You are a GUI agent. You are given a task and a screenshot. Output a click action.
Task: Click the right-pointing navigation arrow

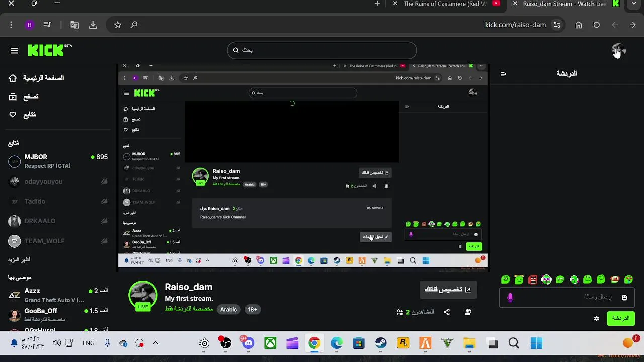[x=633, y=25]
